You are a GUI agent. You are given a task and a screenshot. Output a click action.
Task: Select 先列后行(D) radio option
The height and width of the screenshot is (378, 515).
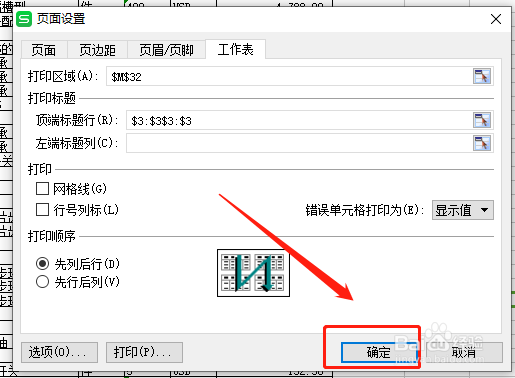[42, 264]
